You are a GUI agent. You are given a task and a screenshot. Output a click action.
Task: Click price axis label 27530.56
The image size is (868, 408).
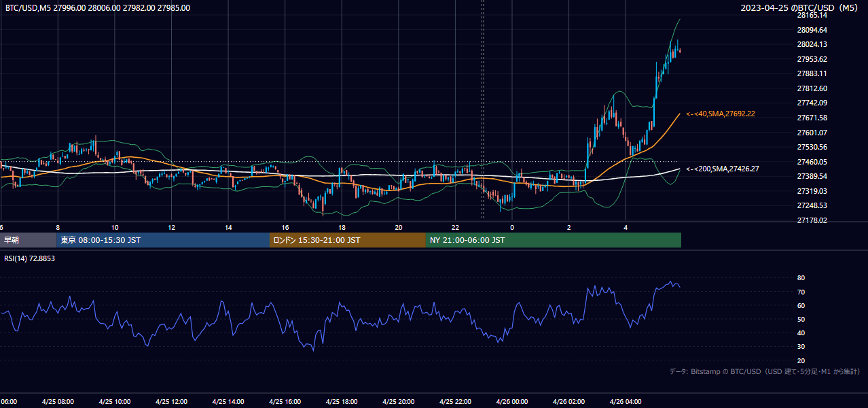(x=812, y=147)
